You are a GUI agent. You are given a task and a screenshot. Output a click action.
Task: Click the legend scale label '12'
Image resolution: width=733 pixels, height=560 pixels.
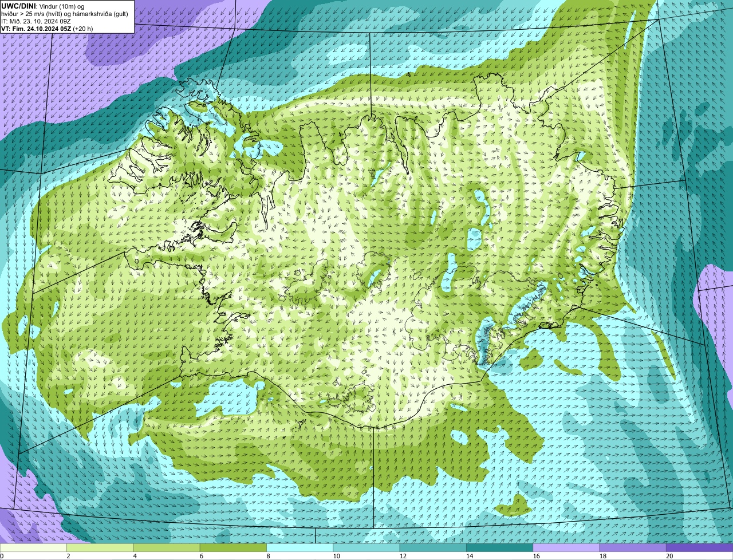pos(403,555)
